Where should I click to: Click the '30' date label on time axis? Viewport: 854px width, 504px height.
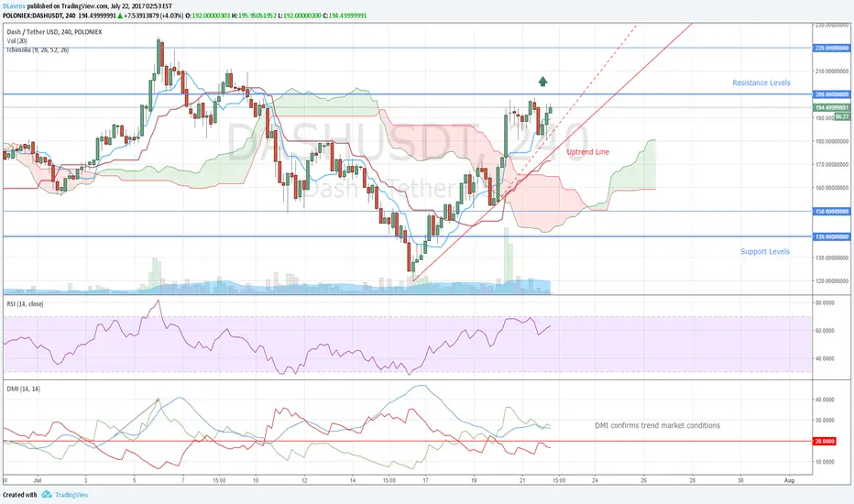tap(740, 480)
